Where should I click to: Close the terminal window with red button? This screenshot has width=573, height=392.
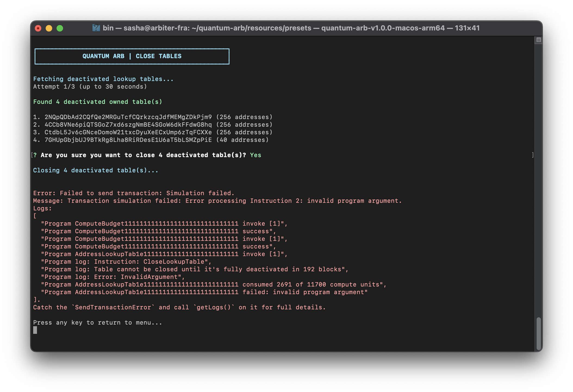[x=38, y=28]
